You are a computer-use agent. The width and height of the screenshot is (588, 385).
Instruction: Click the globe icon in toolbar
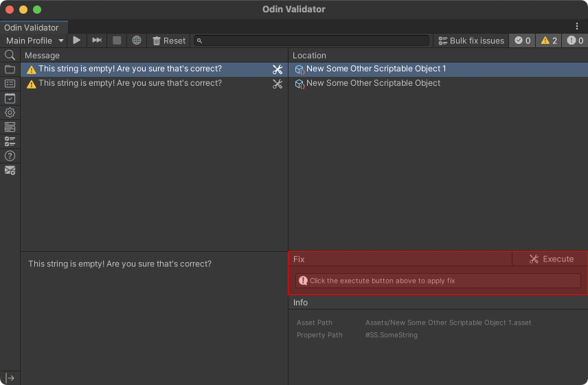[137, 40]
